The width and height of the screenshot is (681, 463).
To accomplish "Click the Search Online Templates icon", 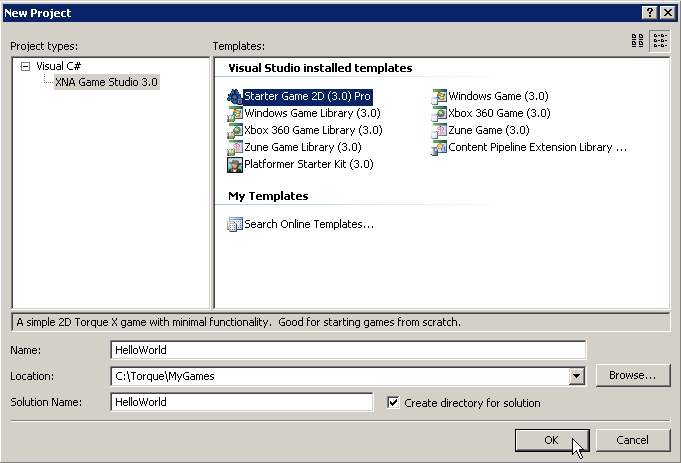I will [235, 224].
